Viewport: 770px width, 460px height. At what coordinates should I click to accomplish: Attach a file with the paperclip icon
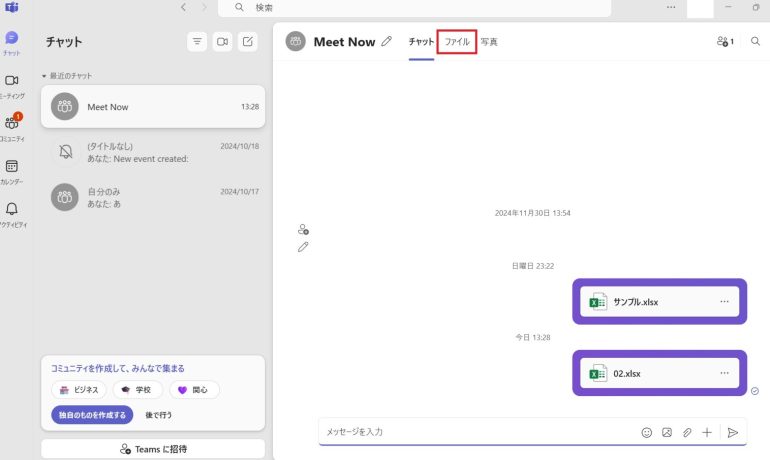[687, 432]
